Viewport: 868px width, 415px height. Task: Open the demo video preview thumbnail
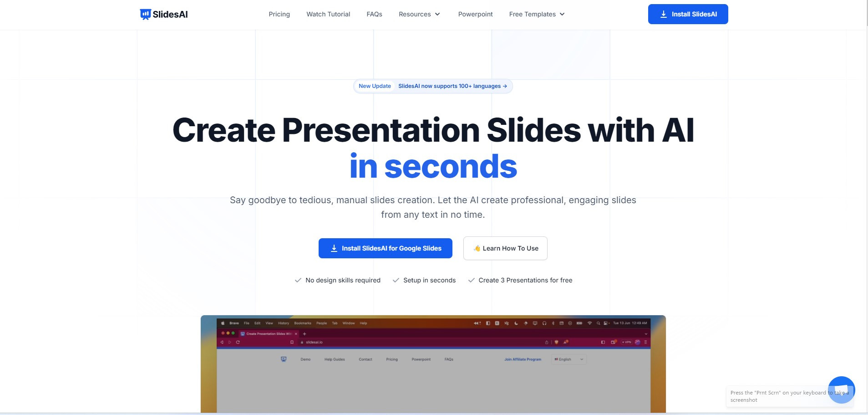[x=433, y=364]
